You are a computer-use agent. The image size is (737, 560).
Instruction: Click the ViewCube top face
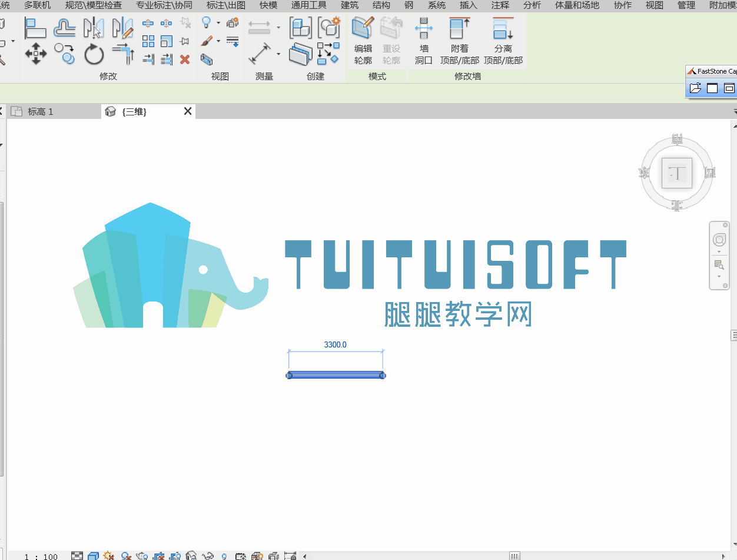pos(677,173)
